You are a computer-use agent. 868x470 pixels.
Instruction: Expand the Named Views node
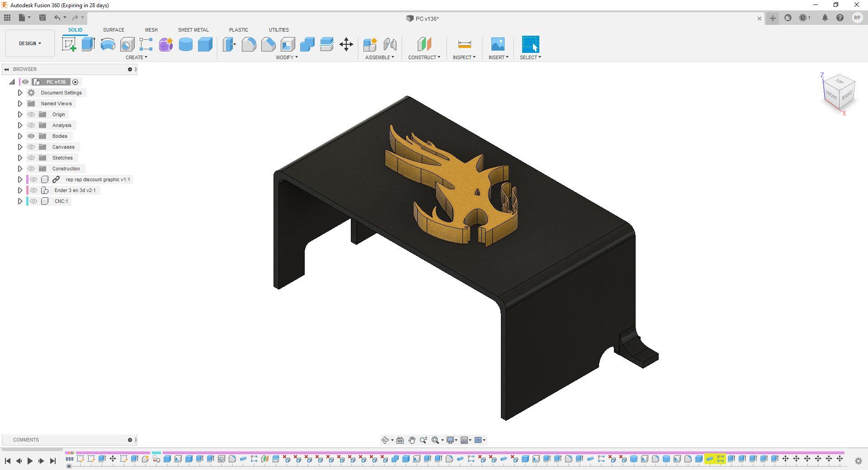pyautogui.click(x=20, y=103)
